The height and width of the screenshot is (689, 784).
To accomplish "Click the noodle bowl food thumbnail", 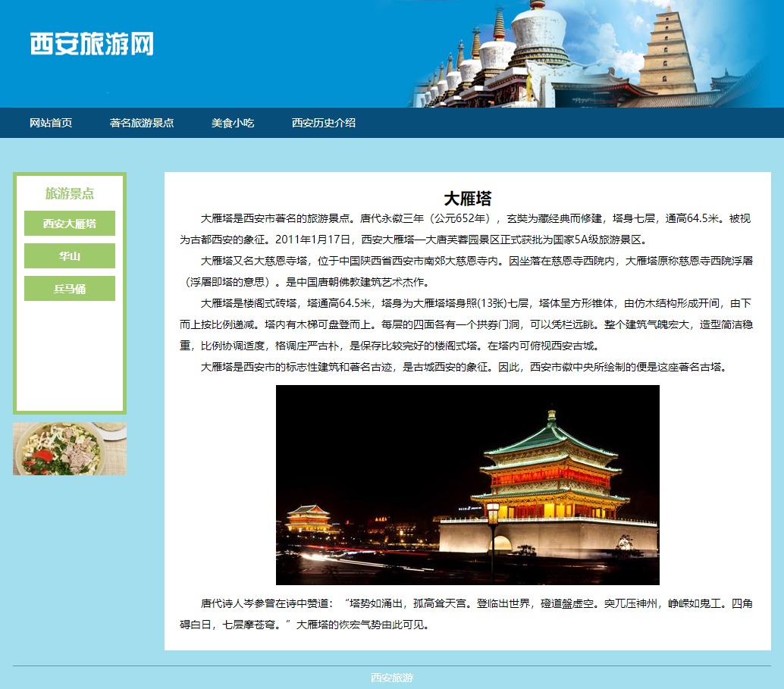I will click(70, 449).
